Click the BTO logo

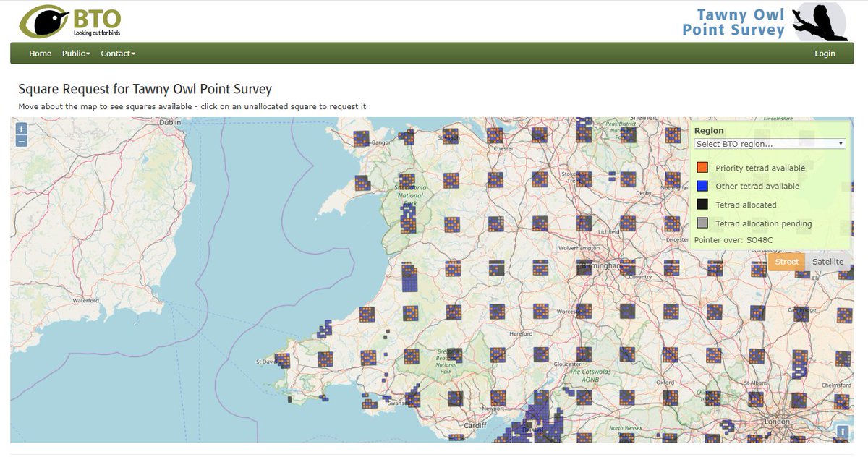[x=70, y=22]
